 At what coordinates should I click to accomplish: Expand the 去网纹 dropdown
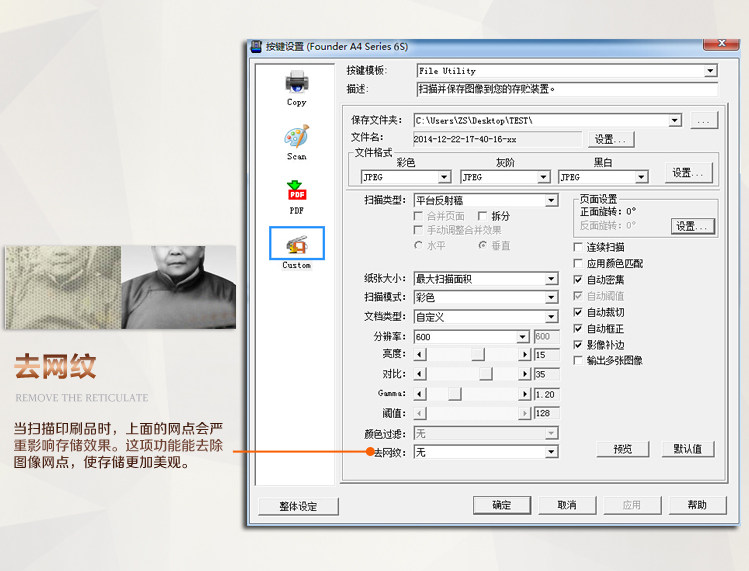pos(551,452)
